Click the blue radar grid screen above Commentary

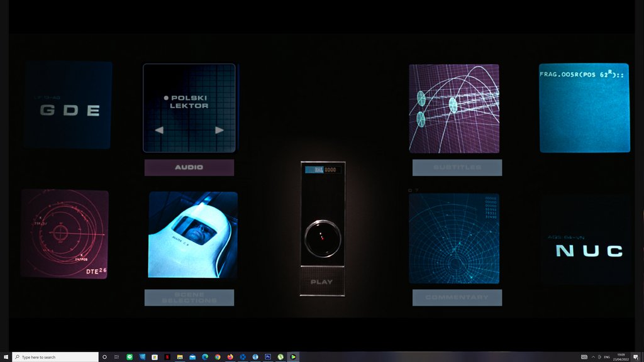pos(454,238)
